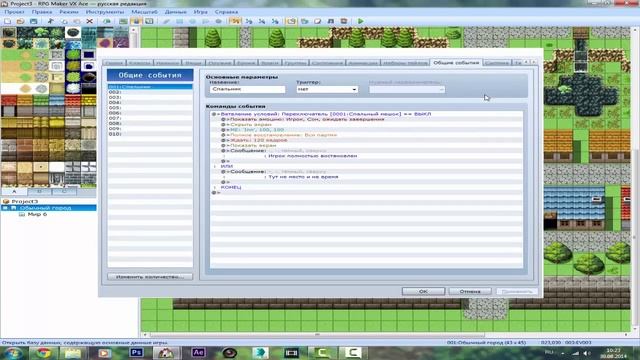Set map zoom to 1/8 scale
The height and width of the screenshot is (360, 640).
click(x=275, y=21)
